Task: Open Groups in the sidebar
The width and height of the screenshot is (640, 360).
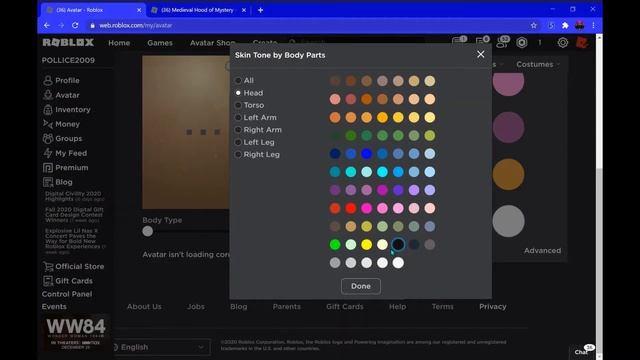Action: click(62, 138)
